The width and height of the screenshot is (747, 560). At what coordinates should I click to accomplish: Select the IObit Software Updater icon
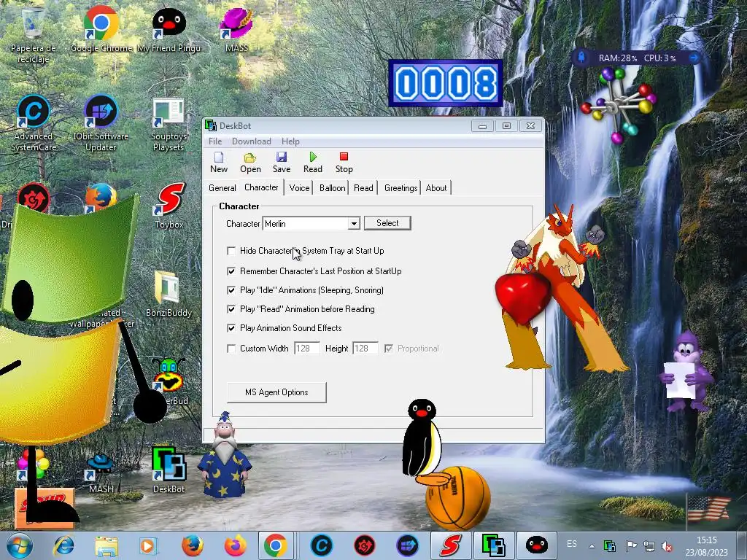coord(101,122)
